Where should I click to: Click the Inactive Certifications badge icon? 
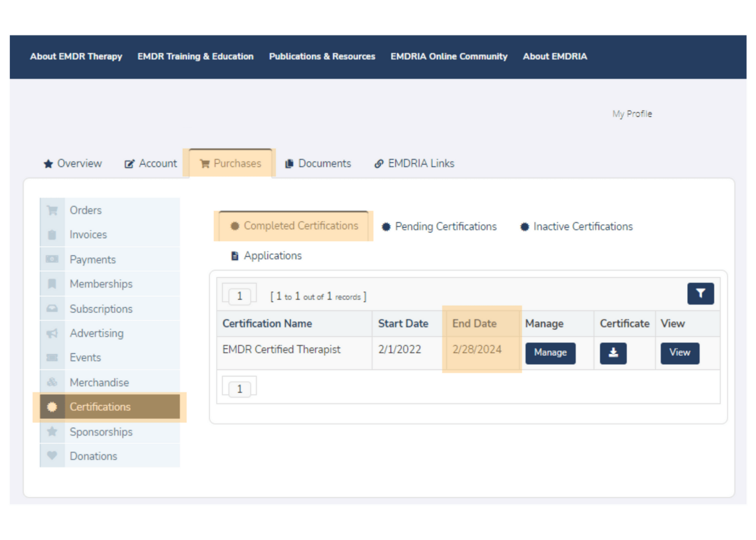coord(525,227)
